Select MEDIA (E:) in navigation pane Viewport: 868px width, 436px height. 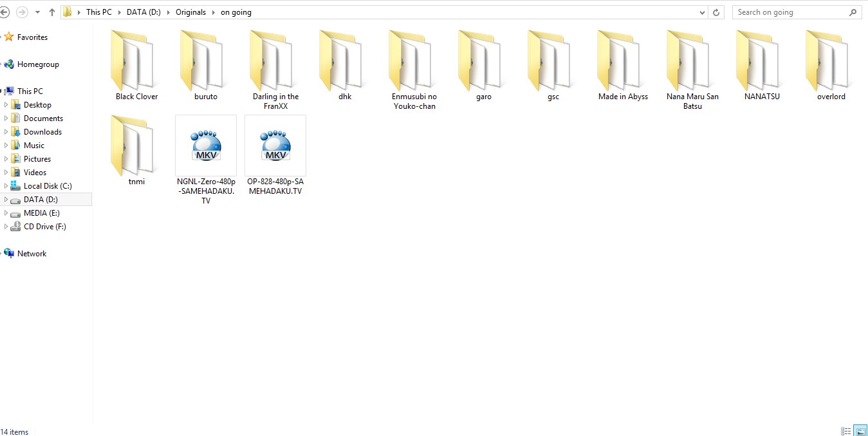(x=41, y=213)
